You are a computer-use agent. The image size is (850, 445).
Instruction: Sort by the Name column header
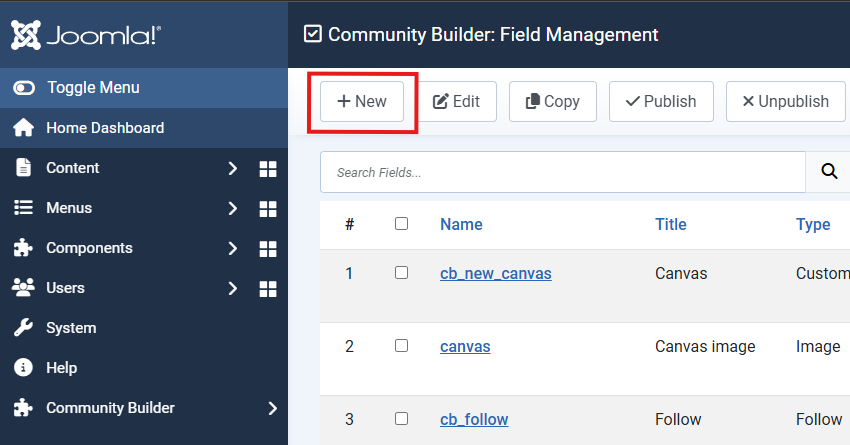tap(461, 224)
